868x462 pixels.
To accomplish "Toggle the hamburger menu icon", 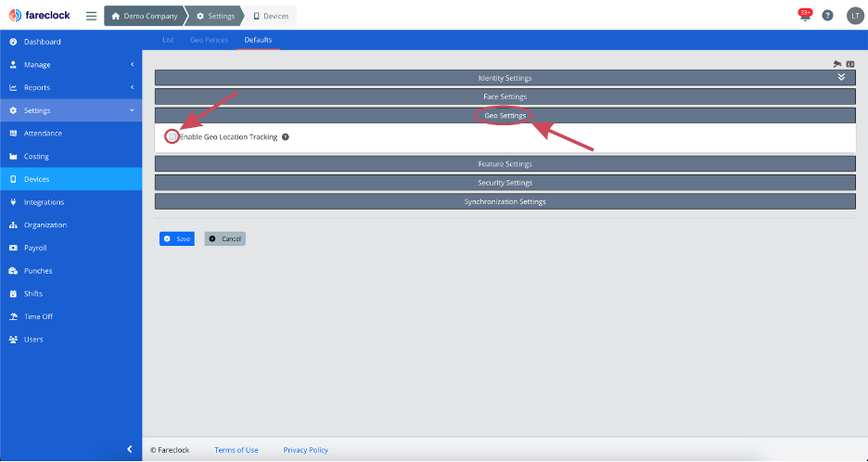I will pos(91,16).
